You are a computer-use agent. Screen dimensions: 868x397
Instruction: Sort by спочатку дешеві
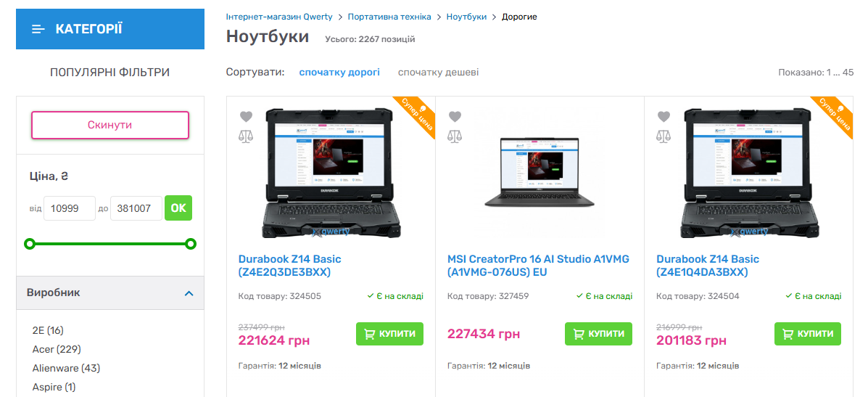tap(439, 73)
